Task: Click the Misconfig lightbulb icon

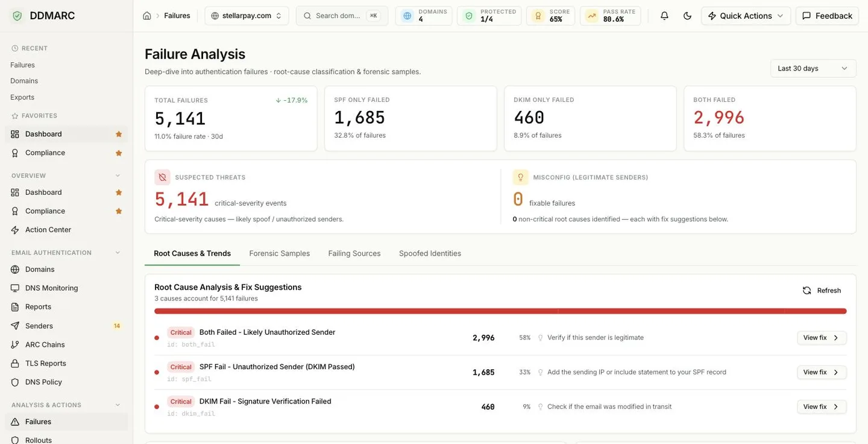Action: point(520,177)
